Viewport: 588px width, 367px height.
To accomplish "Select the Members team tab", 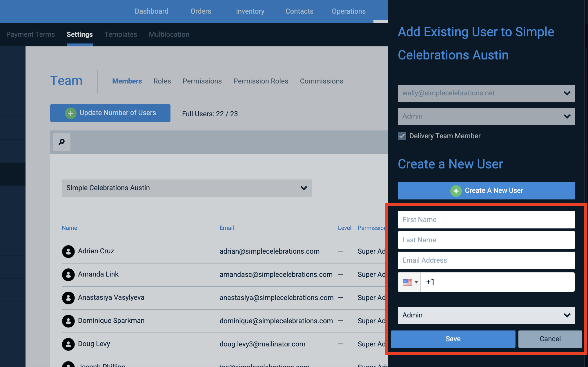I will 127,81.
